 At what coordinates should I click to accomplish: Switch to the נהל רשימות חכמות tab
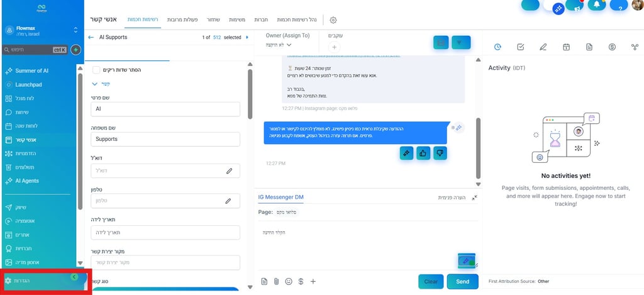tap(296, 19)
